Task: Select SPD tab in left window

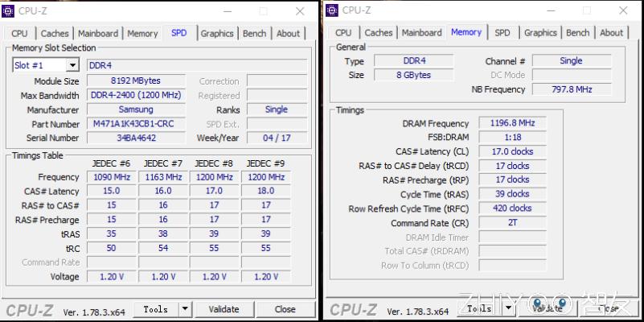Action: pos(179,33)
